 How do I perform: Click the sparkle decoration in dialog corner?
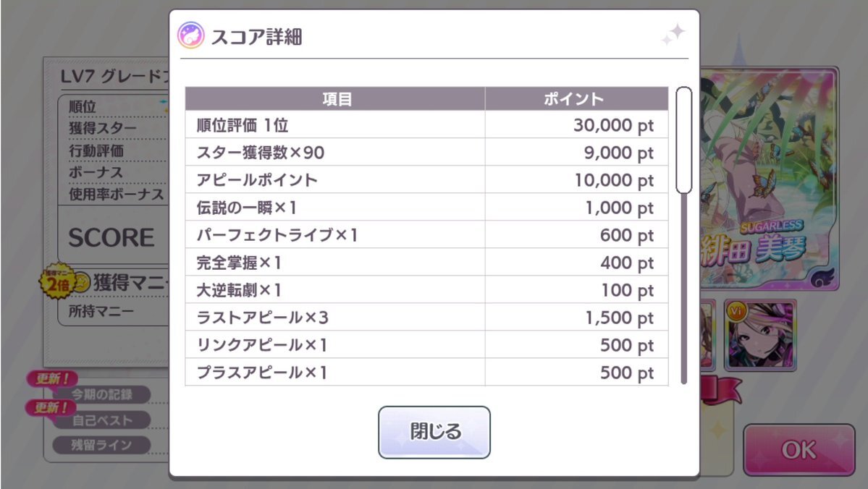673,35
